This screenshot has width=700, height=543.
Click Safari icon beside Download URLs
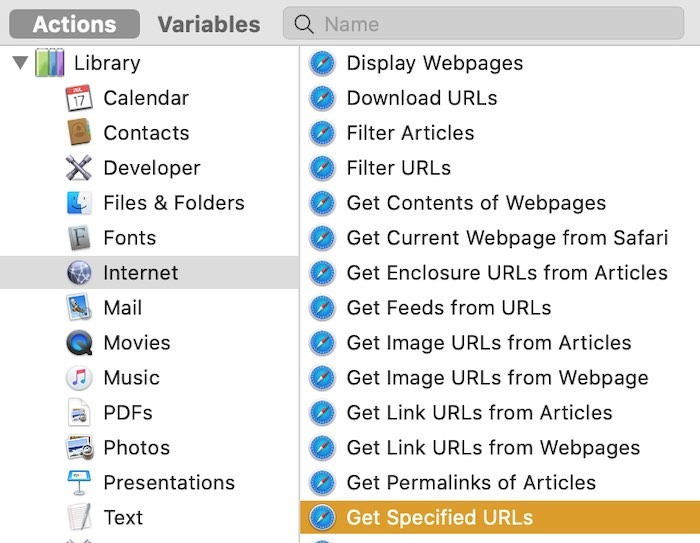point(322,98)
